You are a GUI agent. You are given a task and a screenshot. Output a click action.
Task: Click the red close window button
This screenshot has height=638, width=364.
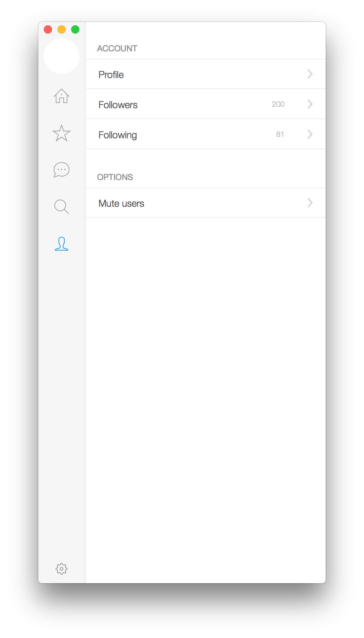point(48,29)
